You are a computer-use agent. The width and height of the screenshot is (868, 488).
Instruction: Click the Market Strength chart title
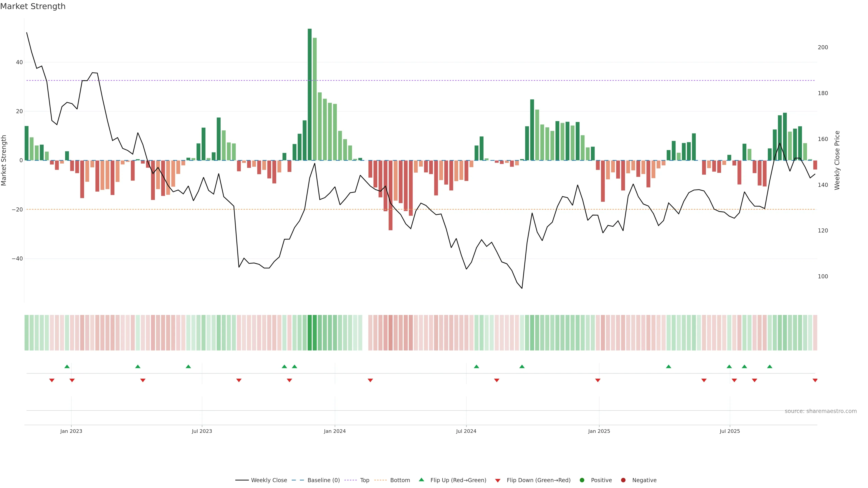pyautogui.click(x=33, y=6)
